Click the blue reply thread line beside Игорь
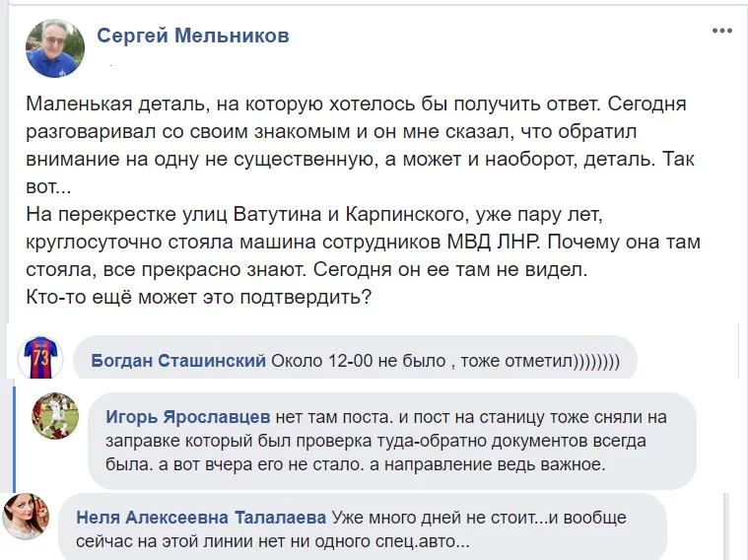The image size is (748, 560). tap(15, 439)
